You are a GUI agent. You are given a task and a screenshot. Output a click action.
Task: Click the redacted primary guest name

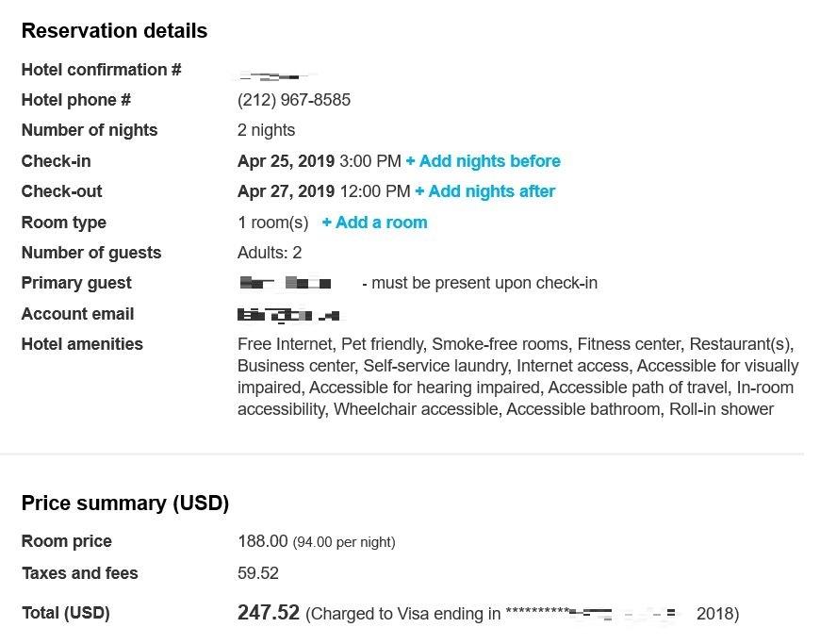pos(286,283)
